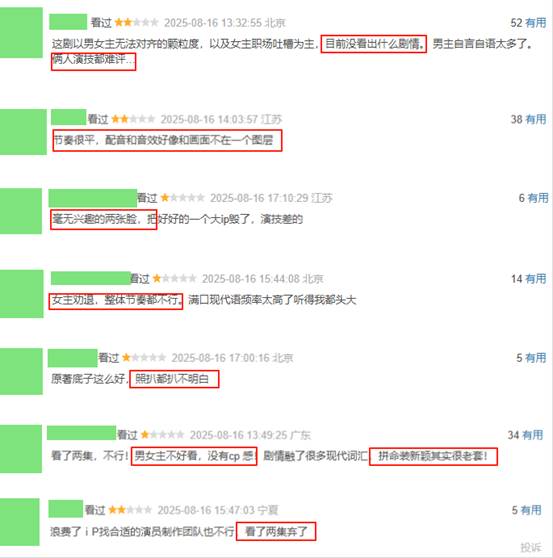This screenshot has width=553, height=558.
Task: Open avatar of reviewer posted at 15:44:08
Action: click(22, 294)
